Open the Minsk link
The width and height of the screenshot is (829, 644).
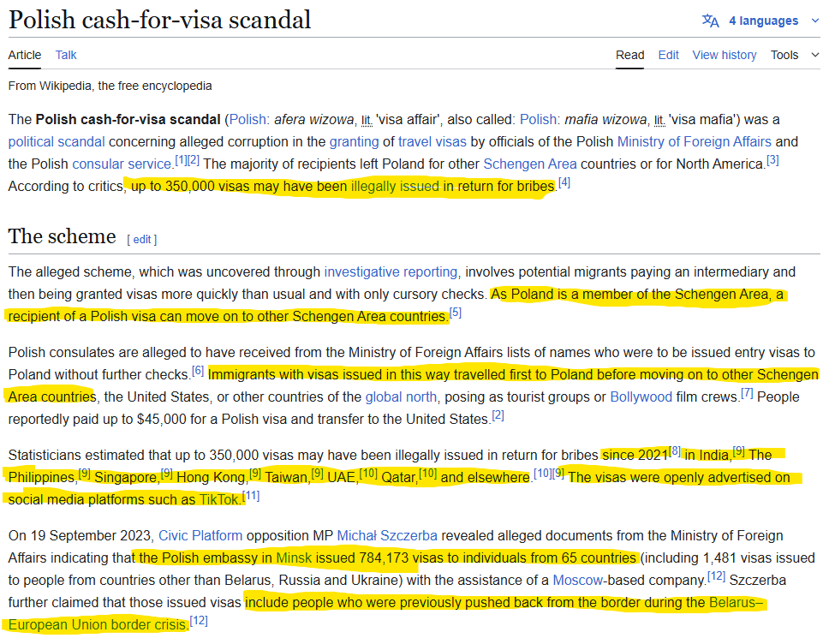294,558
